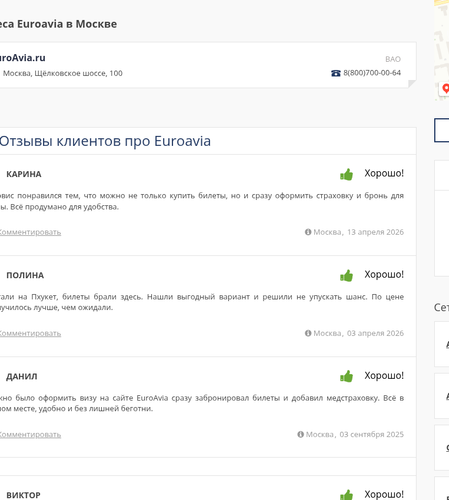The width and height of the screenshot is (449, 500).
Task: Click the date Москва, 13 апреля 2026
Action: click(358, 232)
